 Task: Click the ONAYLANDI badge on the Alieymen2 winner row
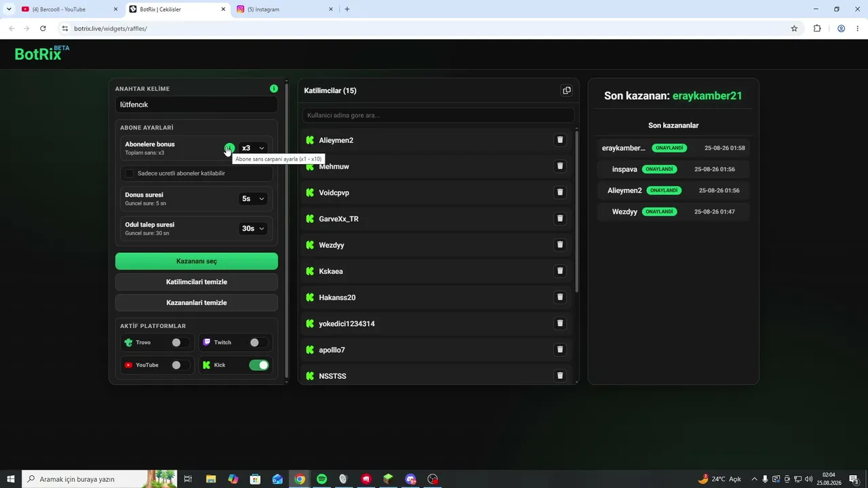[664, 190]
